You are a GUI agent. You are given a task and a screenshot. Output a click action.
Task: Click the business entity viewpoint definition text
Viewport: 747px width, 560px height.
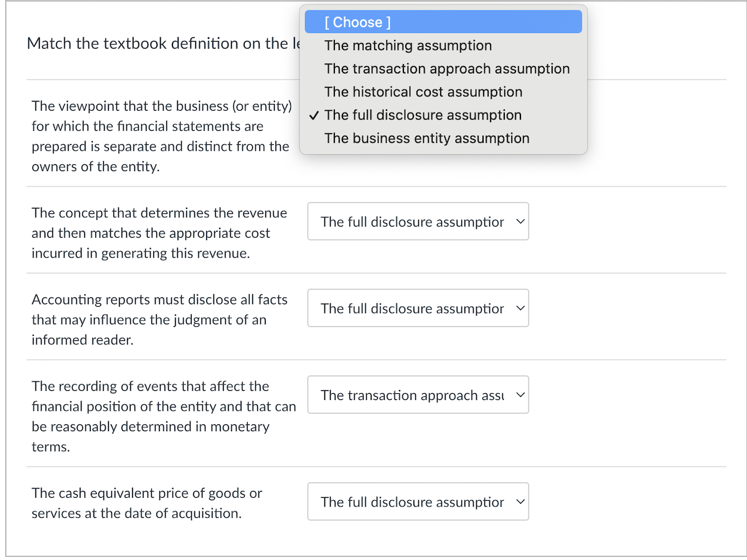[x=161, y=136]
